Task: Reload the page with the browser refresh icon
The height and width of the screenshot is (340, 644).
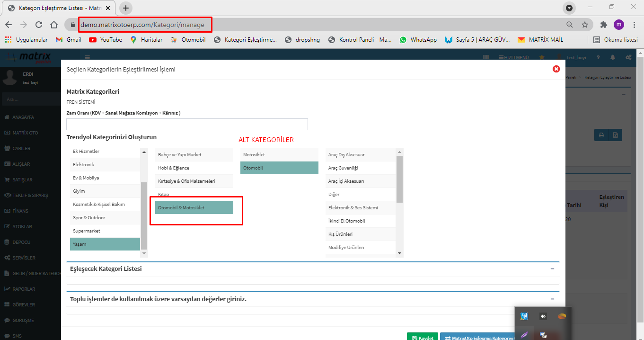Action: pyautogui.click(x=39, y=25)
